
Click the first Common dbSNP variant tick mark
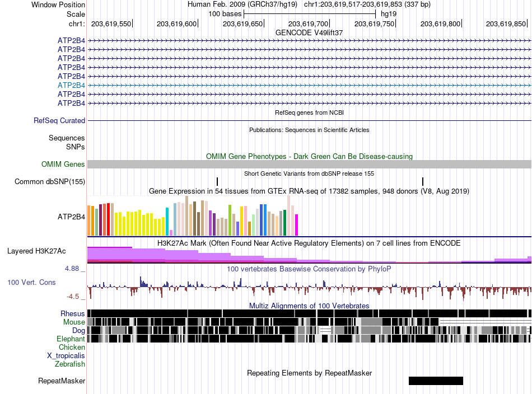point(217,181)
